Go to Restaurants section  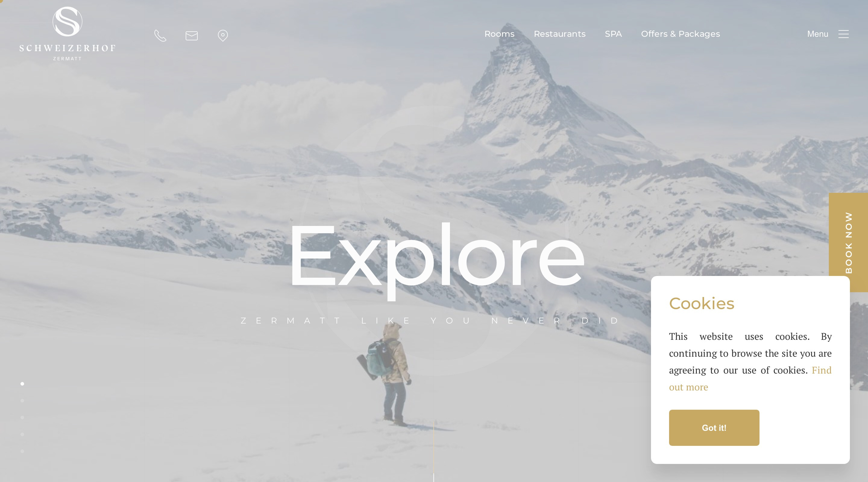click(x=560, y=34)
